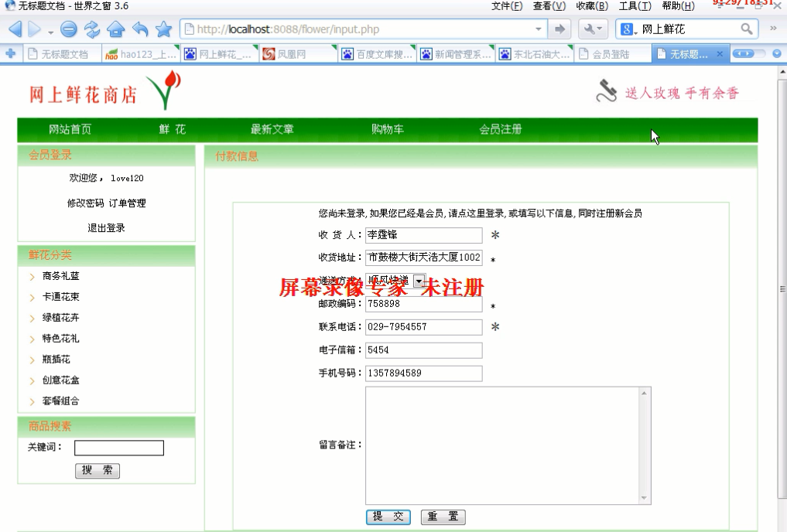Viewport: 787px width, 532px height.
Task: Click the 提交 submit button
Action: coord(388,517)
